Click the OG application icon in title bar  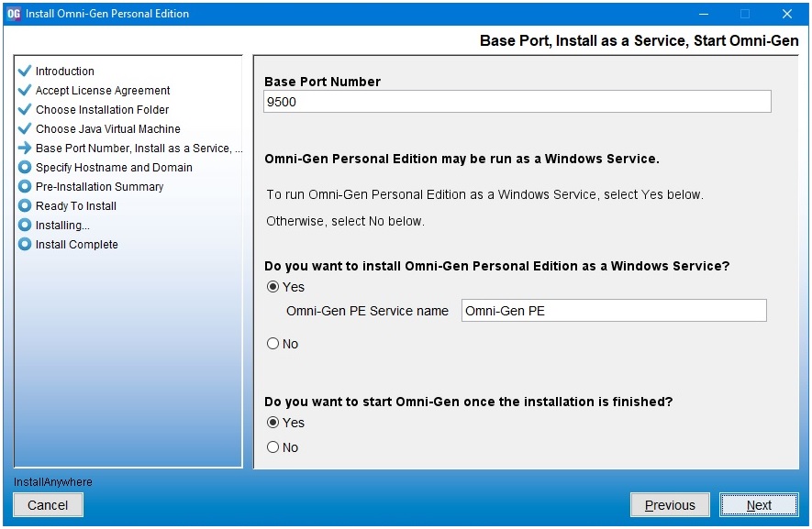tap(14, 14)
